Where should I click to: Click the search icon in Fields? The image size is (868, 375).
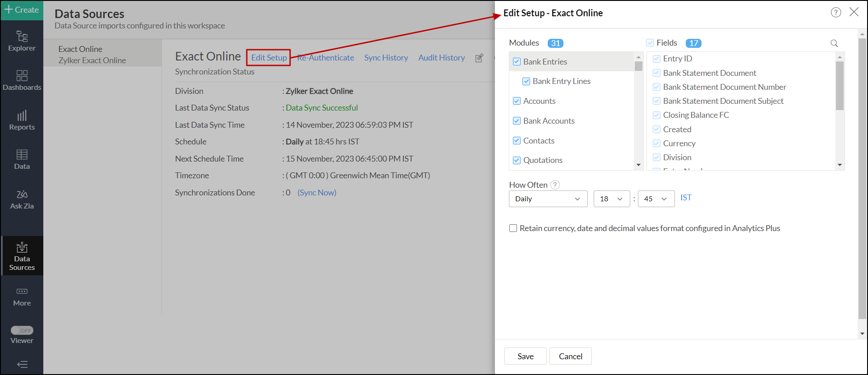834,43
